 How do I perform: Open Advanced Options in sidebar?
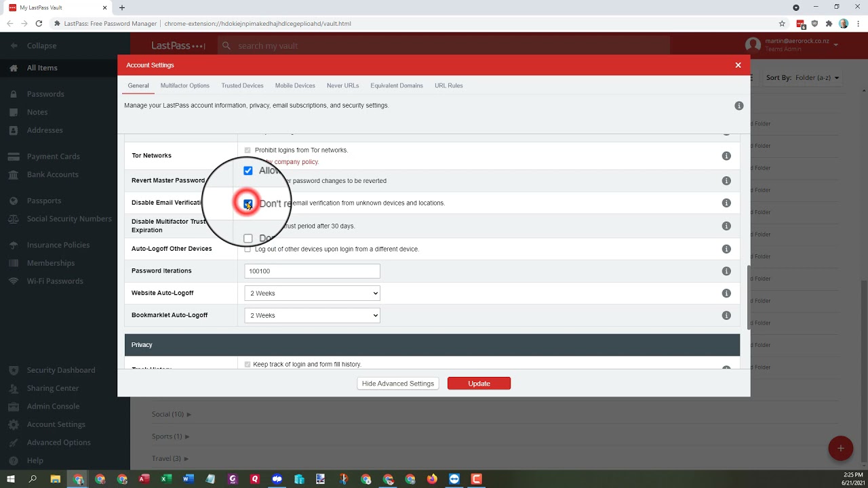pyautogui.click(x=50, y=443)
